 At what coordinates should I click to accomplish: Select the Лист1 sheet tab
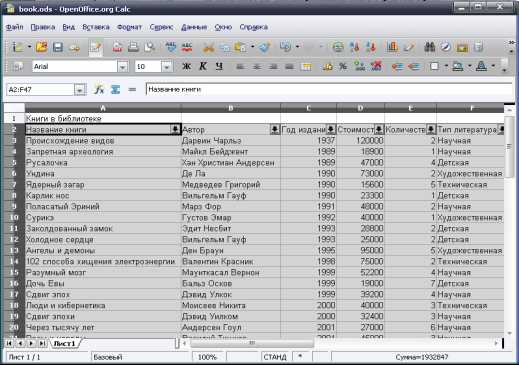(64, 343)
